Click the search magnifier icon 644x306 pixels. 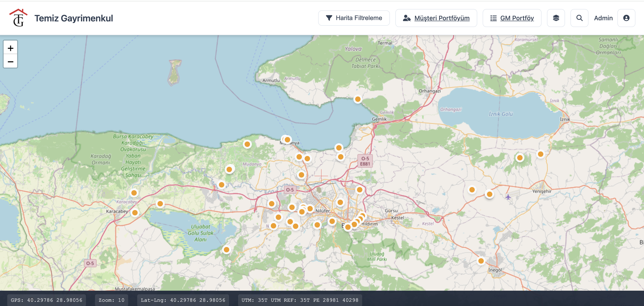coord(579,18)
